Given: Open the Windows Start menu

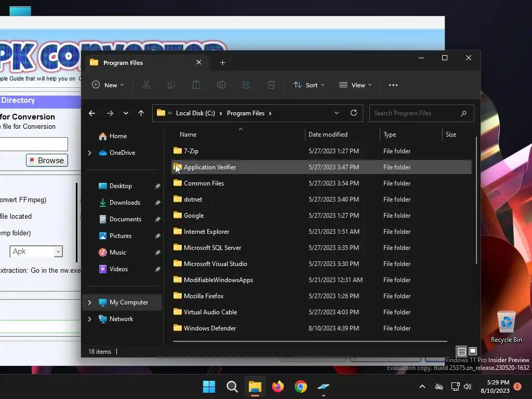Looking at the screenshot, I should [x=209, y=387].
